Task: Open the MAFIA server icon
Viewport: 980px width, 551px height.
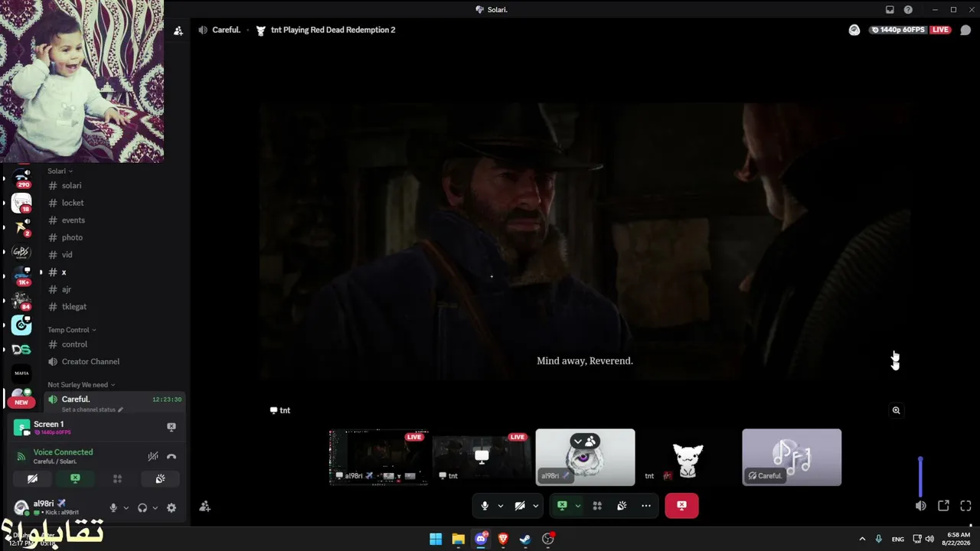Action: 21,373
